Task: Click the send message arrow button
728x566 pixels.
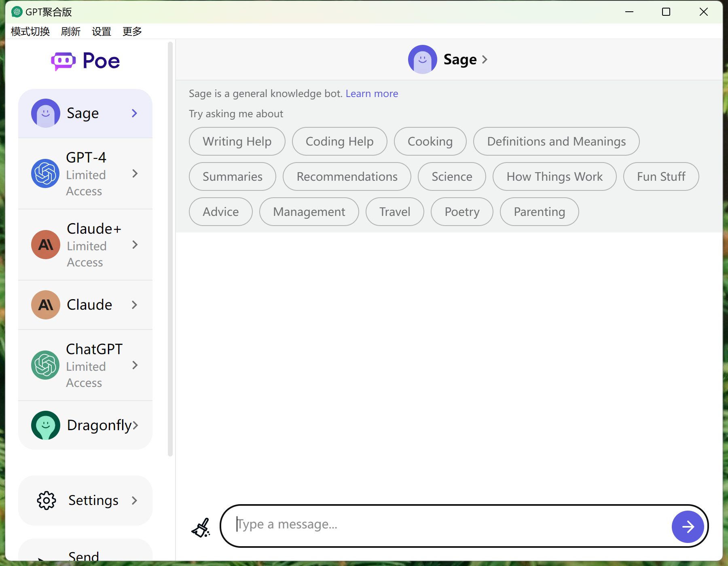Action: coord(688,526)
